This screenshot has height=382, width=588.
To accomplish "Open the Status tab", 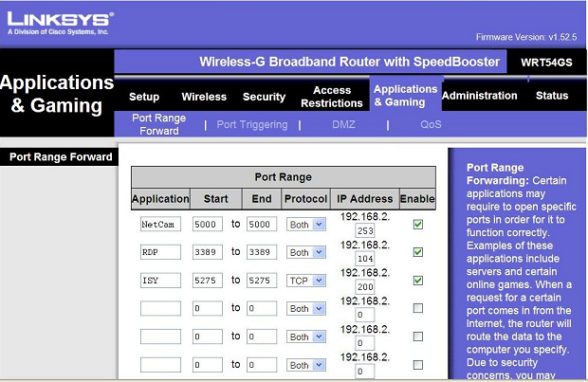I will click(x=552, y=96).
